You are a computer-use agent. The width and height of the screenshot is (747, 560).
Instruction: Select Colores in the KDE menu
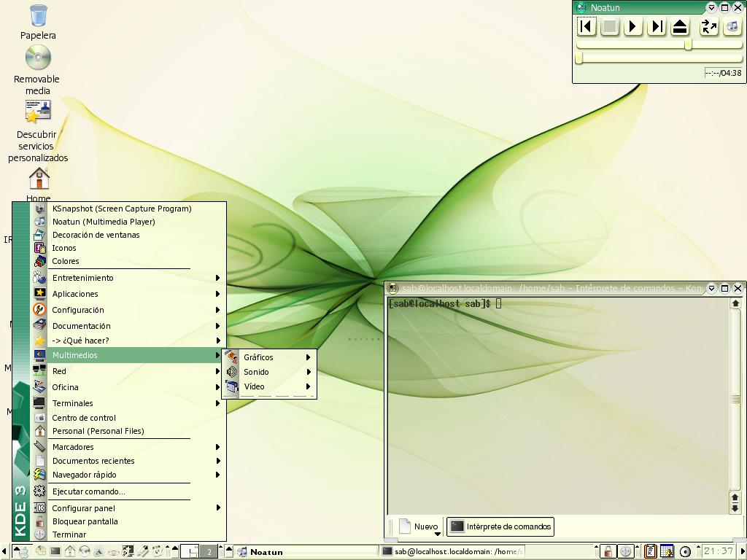[x=128, y=261]
